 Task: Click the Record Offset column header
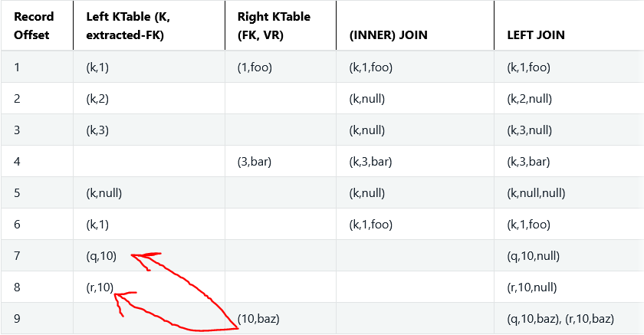pyautogui.click(x=34, y=25)
